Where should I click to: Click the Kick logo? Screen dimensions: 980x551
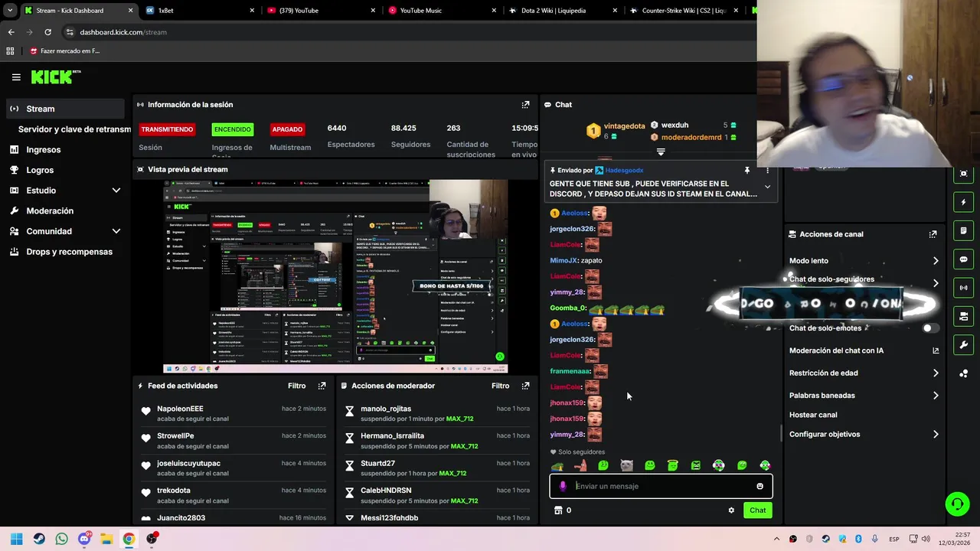[55, 77]
